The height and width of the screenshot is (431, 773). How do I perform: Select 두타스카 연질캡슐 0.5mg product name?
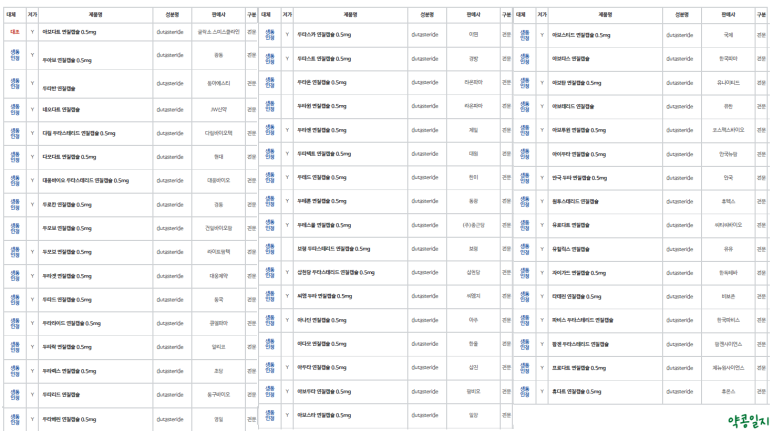(324, 35)
